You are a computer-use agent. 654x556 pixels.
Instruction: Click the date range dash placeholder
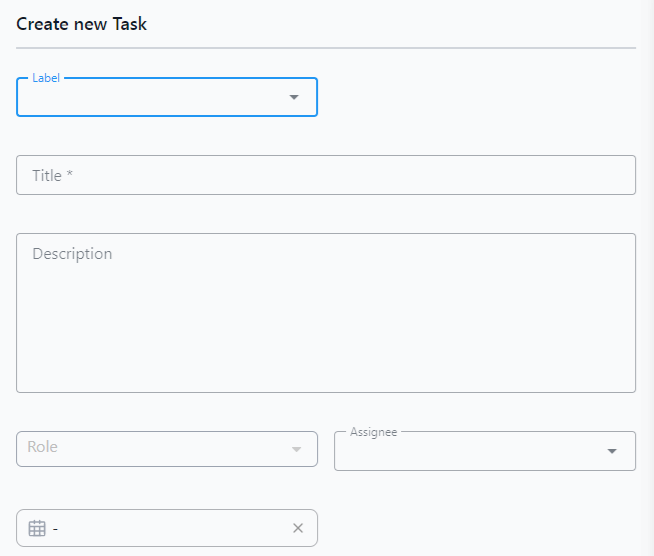(x=55, y=529)
